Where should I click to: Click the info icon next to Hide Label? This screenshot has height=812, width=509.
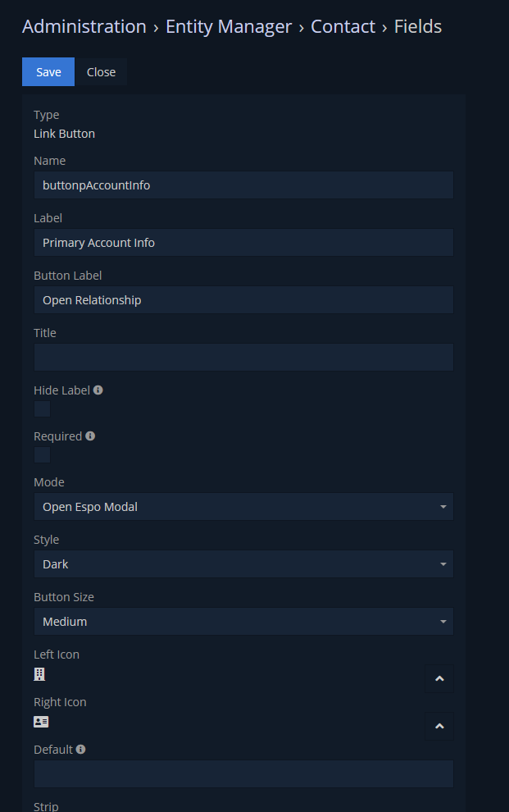pyautogui.click(x=98, y=390)
